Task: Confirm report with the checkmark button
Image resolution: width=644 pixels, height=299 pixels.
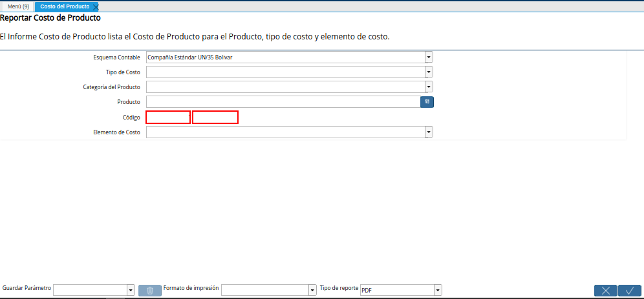Action: [x=630, y=291]
